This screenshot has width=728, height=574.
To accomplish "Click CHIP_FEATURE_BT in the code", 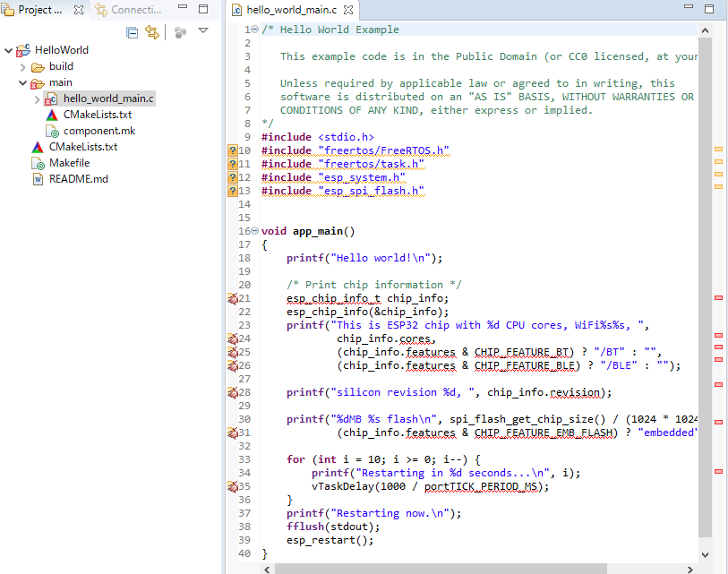I will 521,352.
